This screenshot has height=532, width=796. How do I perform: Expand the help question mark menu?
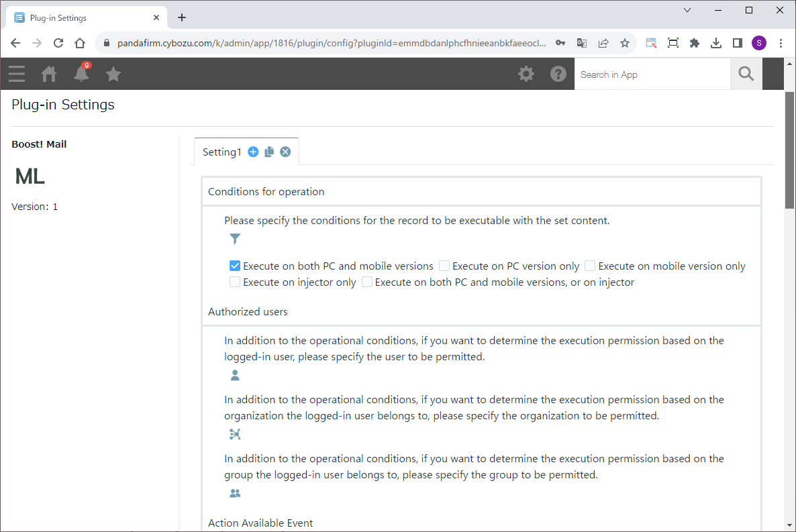(558, 74)
